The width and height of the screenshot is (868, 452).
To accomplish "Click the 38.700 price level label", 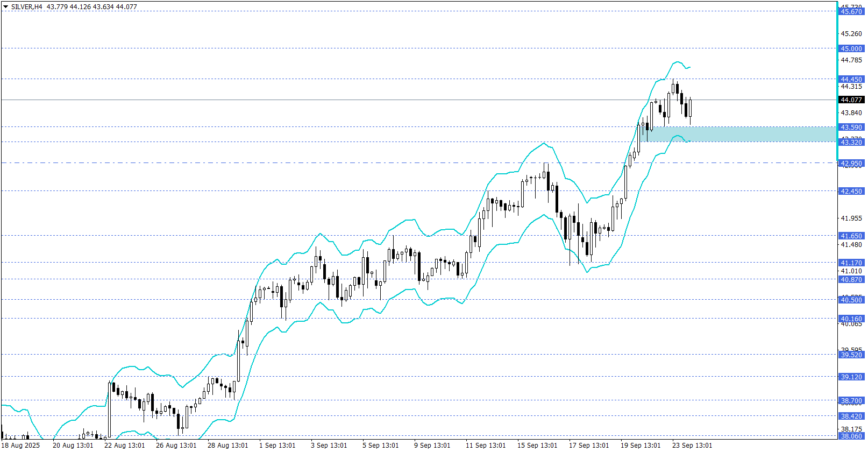I will (x=851, y=401).
